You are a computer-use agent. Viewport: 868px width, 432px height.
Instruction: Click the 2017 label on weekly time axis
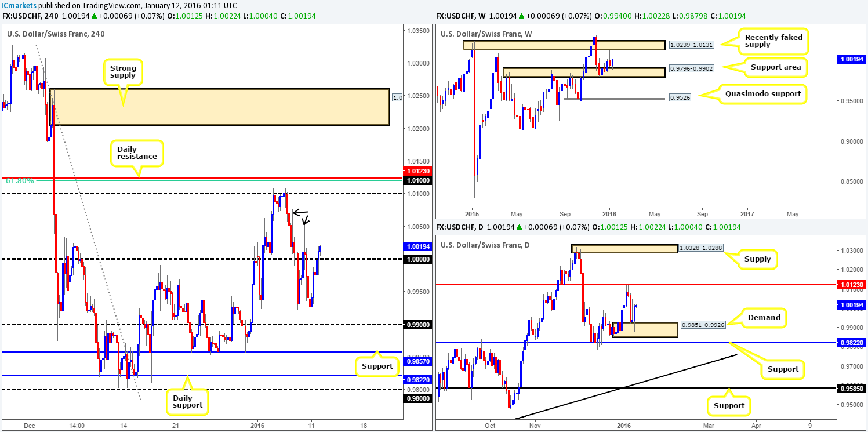(747, 213)
